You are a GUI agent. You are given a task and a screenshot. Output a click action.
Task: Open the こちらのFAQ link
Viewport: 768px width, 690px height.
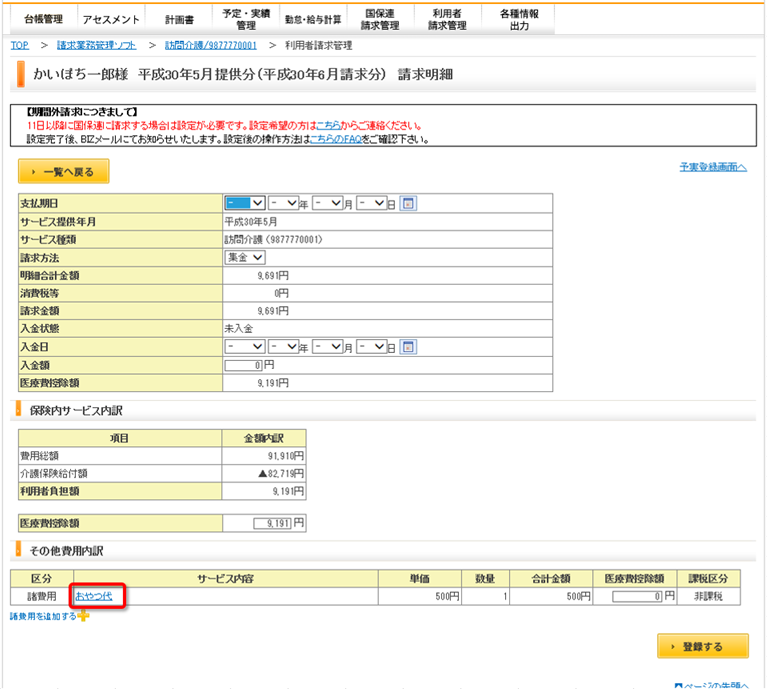336,140
